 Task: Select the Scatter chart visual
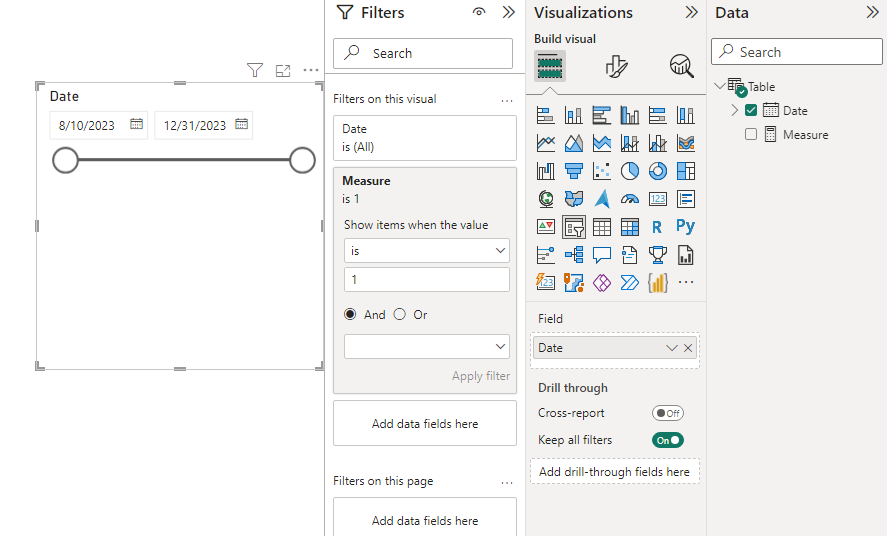tap(601, 171)
